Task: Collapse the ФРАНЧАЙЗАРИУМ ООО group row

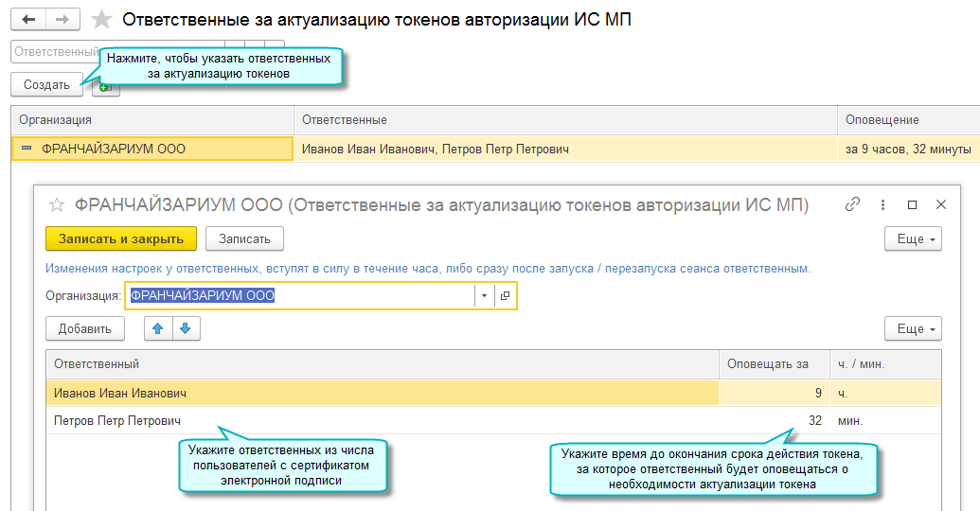Action: [27, 149]
